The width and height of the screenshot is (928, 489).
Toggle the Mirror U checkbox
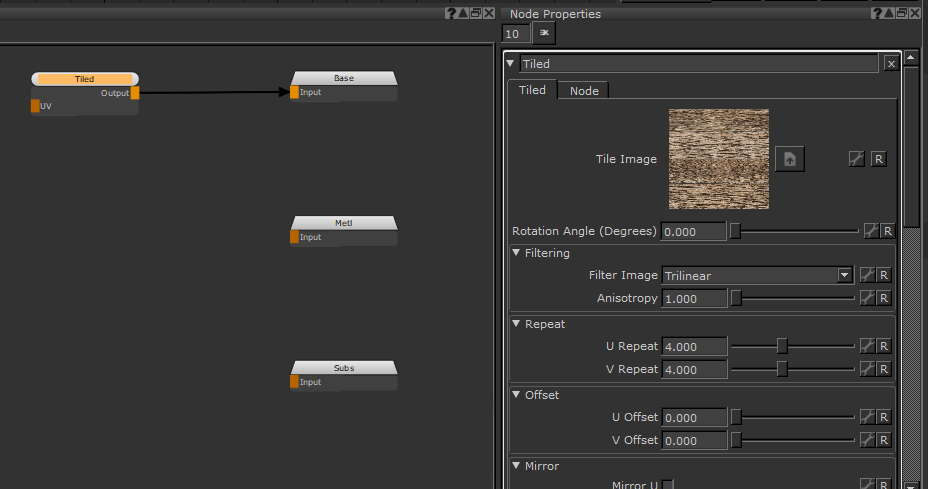click(x=668, y=485)
